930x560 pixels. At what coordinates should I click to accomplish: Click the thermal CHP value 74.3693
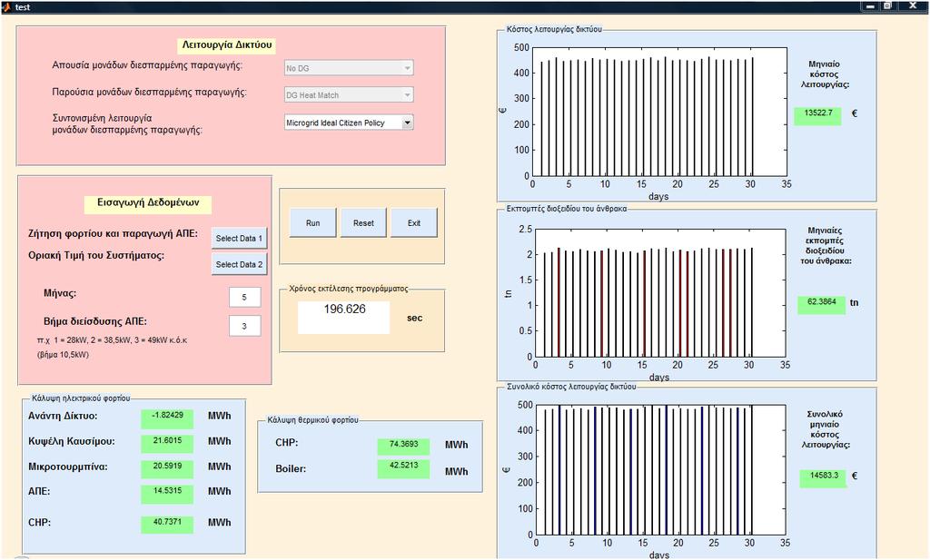click(403, 447)
